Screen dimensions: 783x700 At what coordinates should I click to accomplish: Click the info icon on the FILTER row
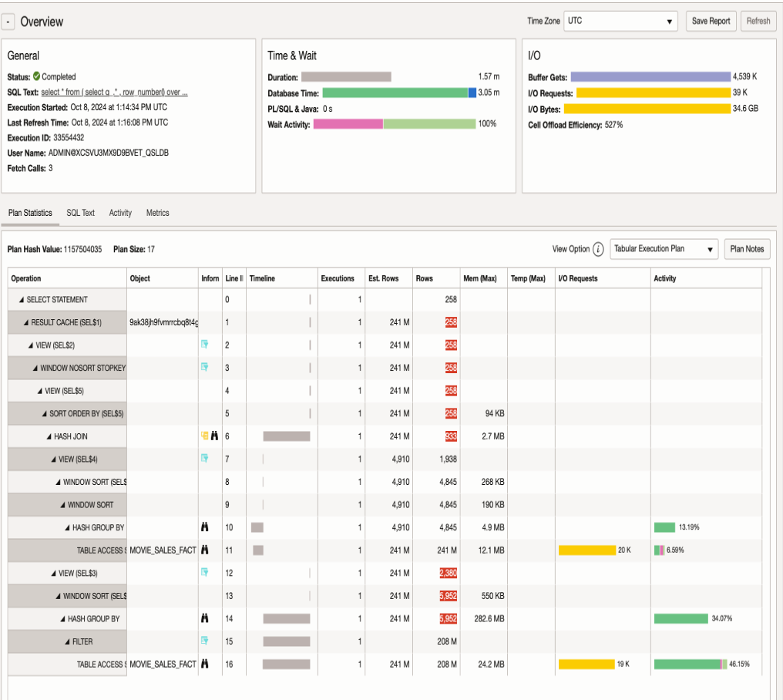[x=205, y=641]
